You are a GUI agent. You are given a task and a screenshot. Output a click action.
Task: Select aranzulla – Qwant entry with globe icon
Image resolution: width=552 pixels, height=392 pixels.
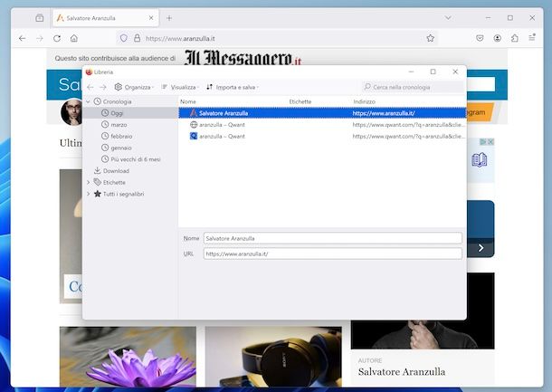(x=322, y=125)
